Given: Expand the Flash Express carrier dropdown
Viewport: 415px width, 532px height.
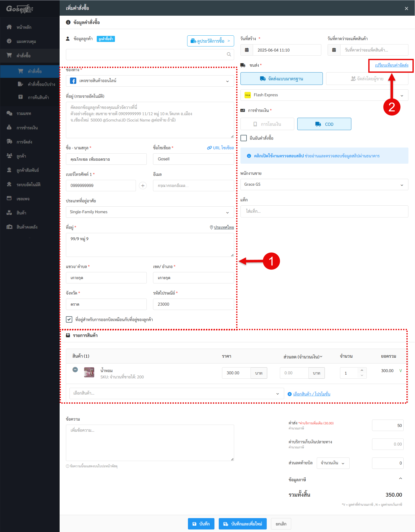Looking at the screenshot, I should pyautogui.click(x=402, y=95).
